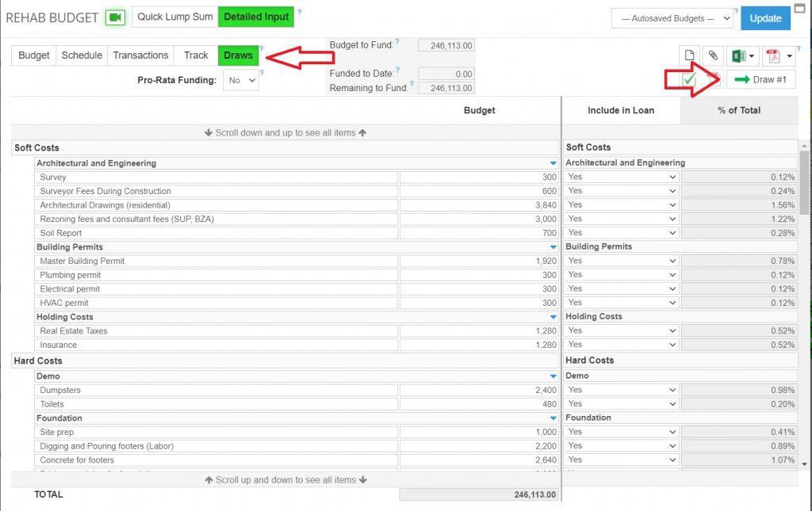The image size is (812, 511).
Task: Click the blank document icon button
Action: [690, 55]
